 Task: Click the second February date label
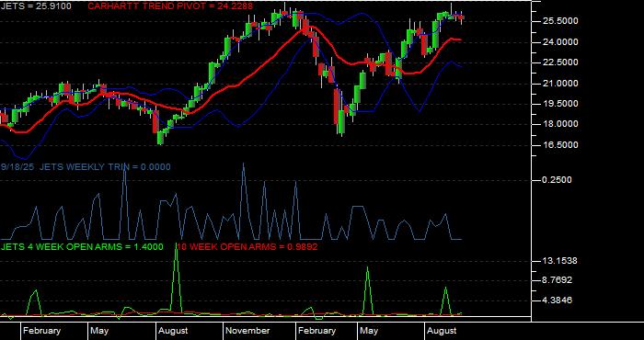(316, 331)
